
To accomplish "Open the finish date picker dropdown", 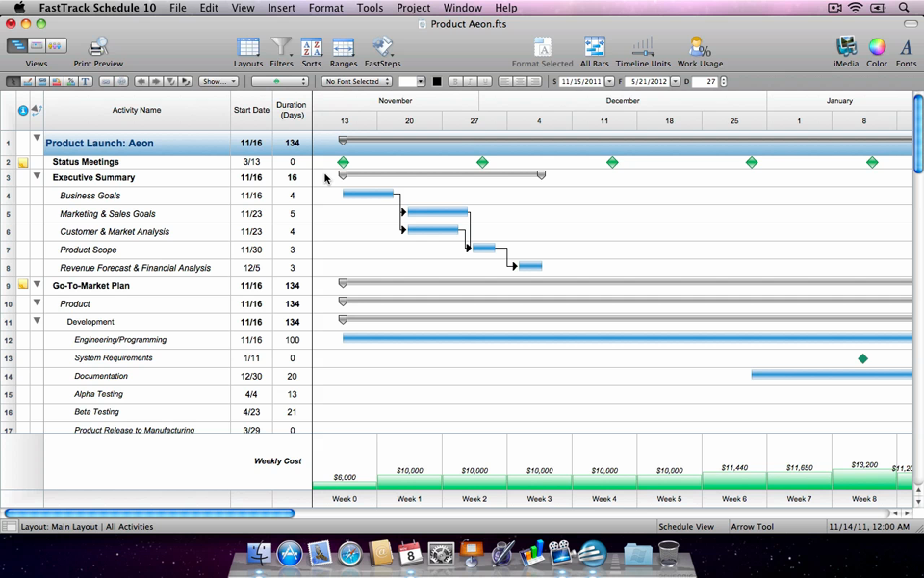I will coord(676,81).
